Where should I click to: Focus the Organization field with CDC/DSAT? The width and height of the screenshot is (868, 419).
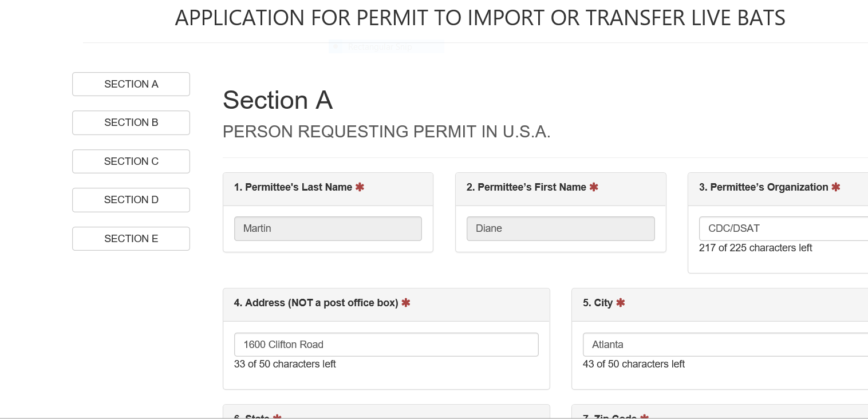[x=783, y=228]
